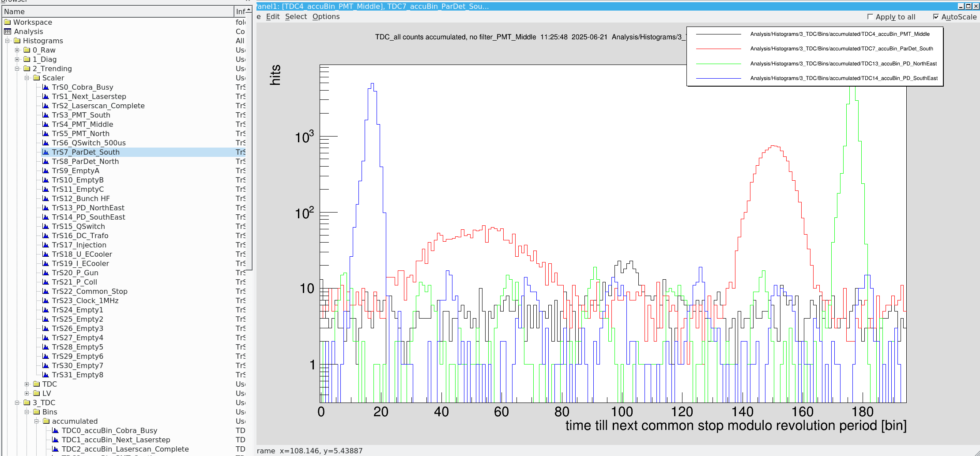Click the Scaler folder icon

(x=37, y=78)
